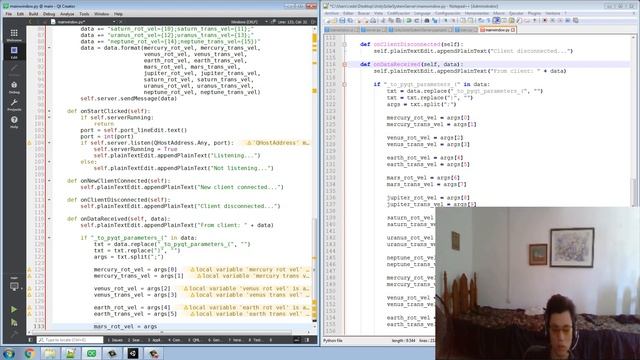The width and height of the screenshot is (640, 360).
Task: Click Start Debugging run-with-bug icon
Action: coord(14,322)
